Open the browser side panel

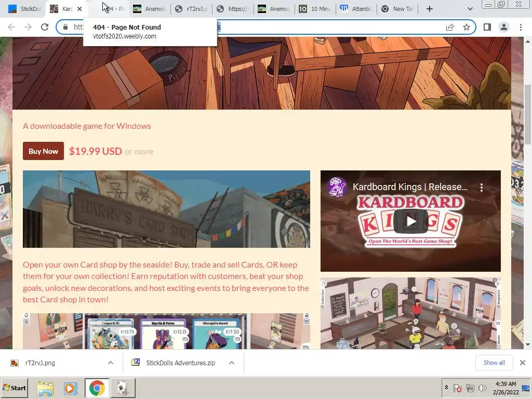click(x=487, y=27)
